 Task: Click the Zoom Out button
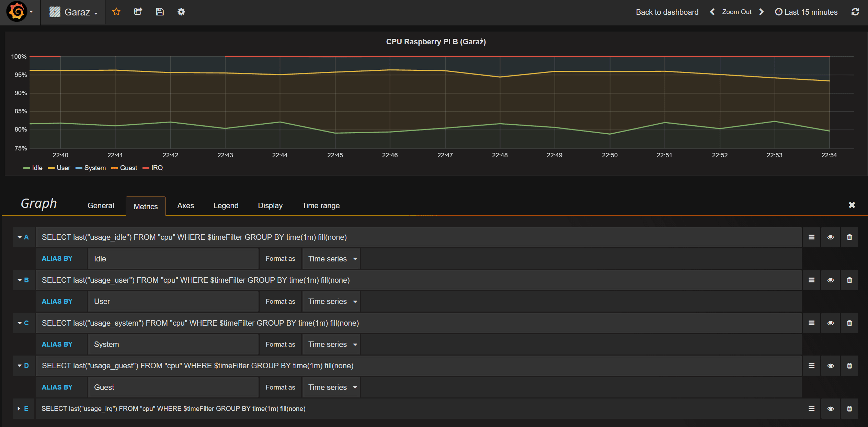click(x=737, y=12)
